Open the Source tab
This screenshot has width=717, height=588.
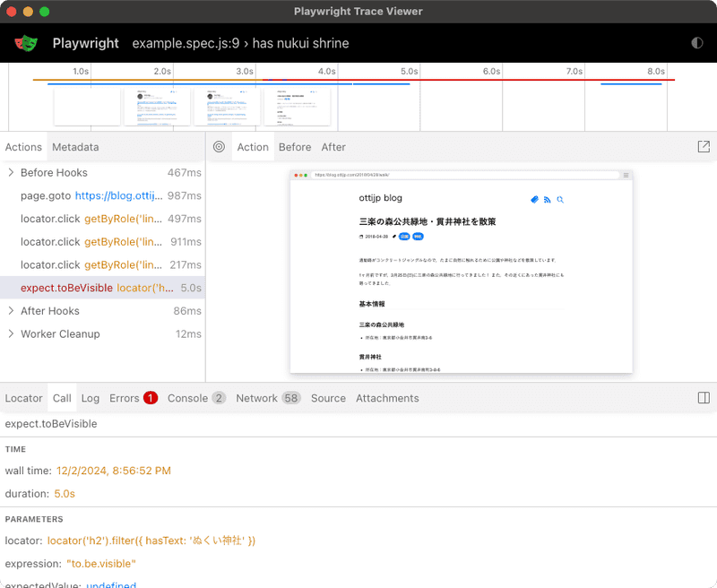click(328, 398)
